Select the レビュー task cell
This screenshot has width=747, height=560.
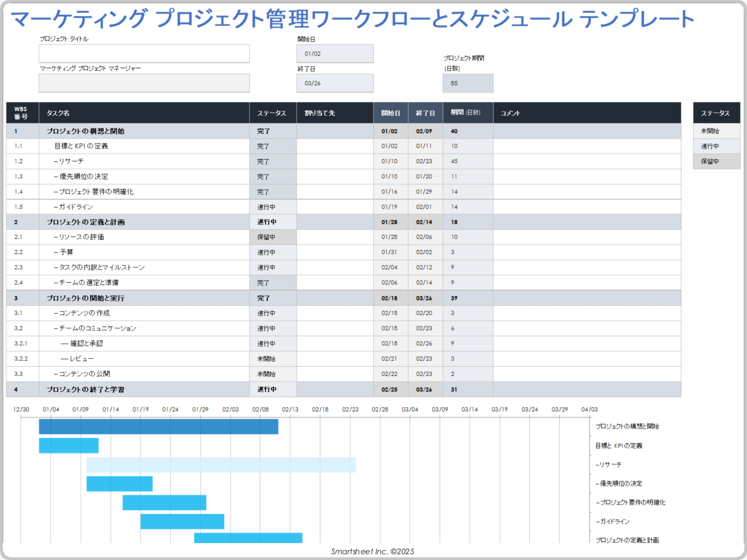tap(144, 359)
